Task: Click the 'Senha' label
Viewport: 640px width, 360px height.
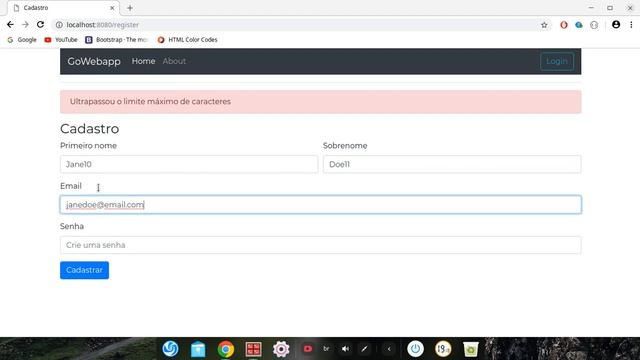Action: point(72,227)
